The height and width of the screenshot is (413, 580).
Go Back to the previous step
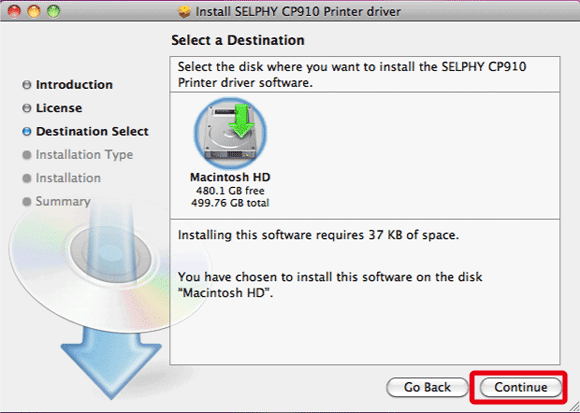[427, 387]
